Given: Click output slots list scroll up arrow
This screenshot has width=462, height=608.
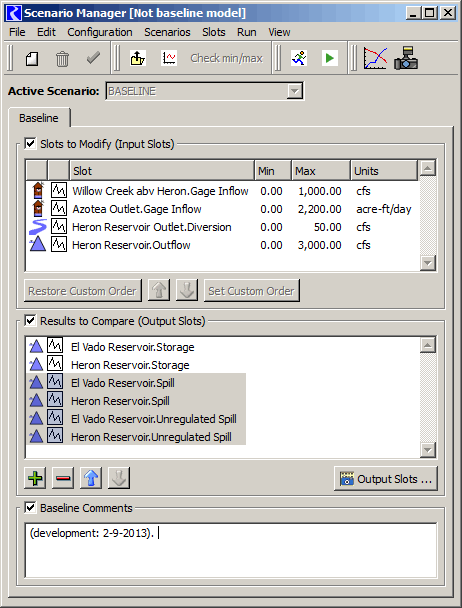Looking at the screenshot, I should tap(427, 345).
